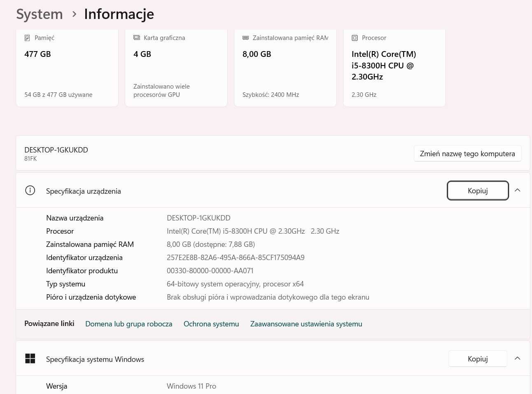Click the Informacje page title

(119, 14)
